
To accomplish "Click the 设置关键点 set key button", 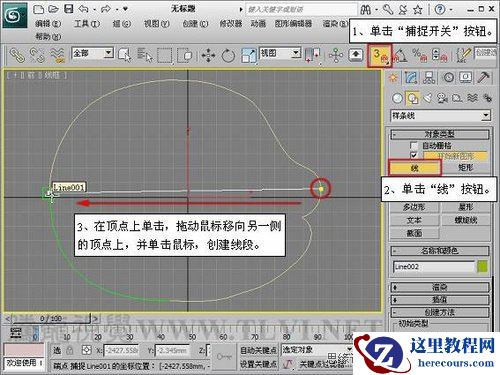I will (x=258, y=365).
